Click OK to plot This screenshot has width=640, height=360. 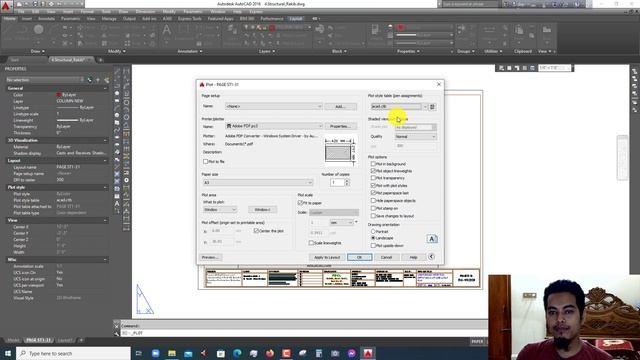(360, 257)
